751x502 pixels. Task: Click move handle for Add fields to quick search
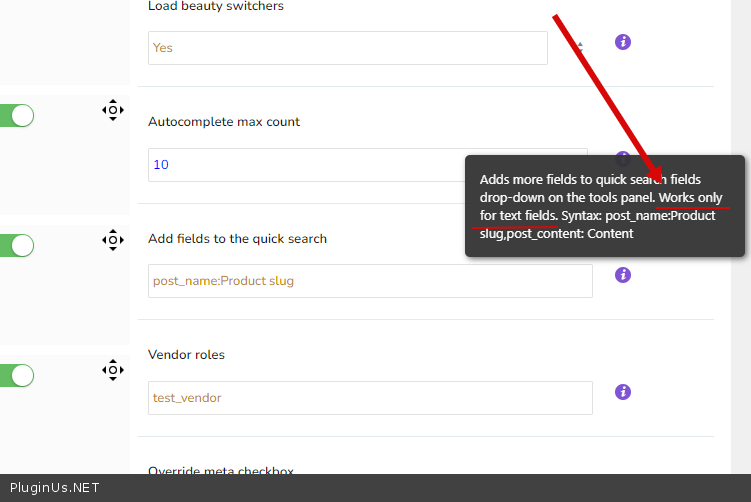[112, 239]
